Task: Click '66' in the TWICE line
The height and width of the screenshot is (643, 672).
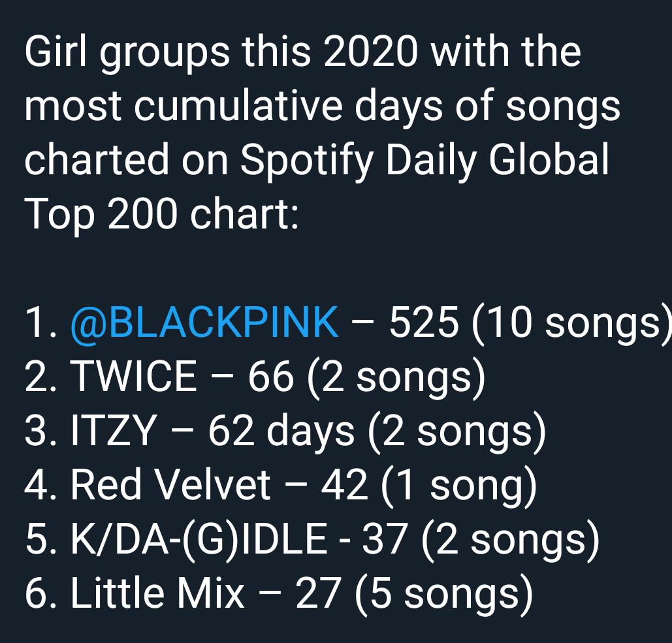Action: pyautogui.click(x=271, y=377)
